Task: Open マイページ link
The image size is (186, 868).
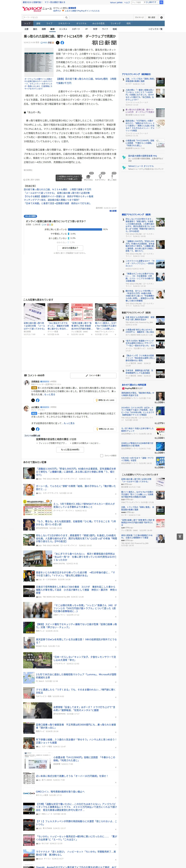Action: (x=139, y=17)
